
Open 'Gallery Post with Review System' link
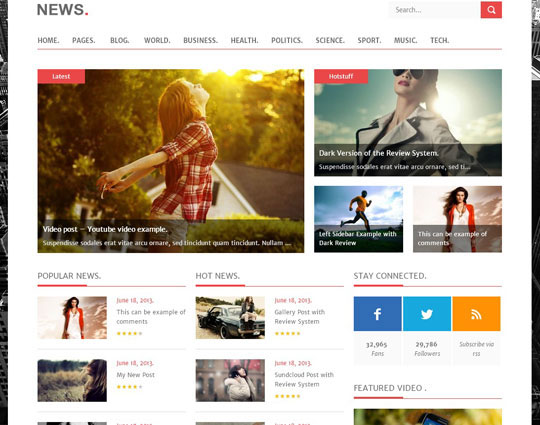(x=300, y=317)
